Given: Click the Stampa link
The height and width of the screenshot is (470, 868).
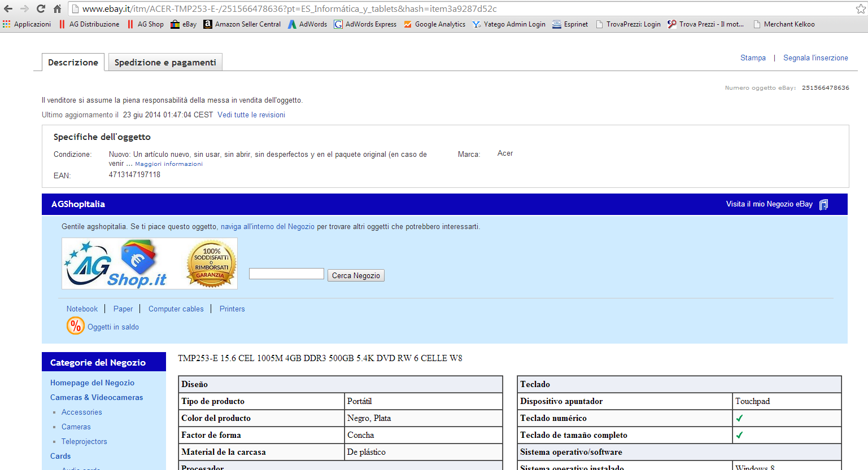Looking at the screenshot, I should tap(753, 58).
